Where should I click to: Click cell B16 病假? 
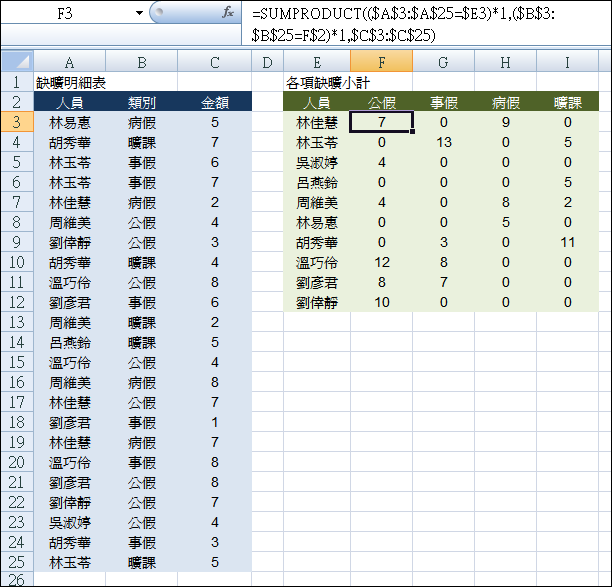(x=142, y=382)
